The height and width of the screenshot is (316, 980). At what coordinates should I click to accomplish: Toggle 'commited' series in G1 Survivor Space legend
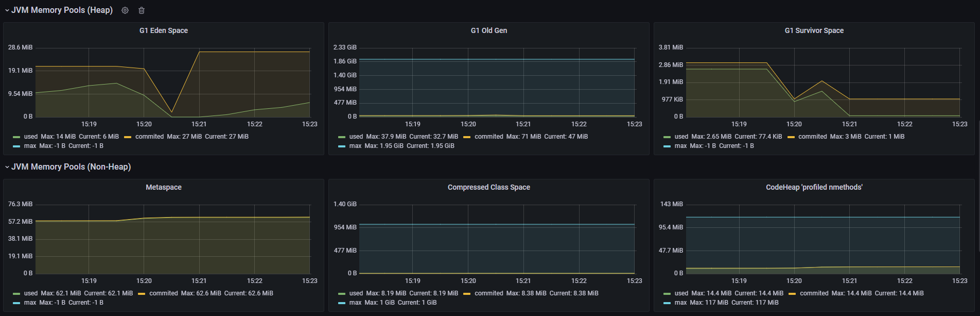click(x=813, y=137)
